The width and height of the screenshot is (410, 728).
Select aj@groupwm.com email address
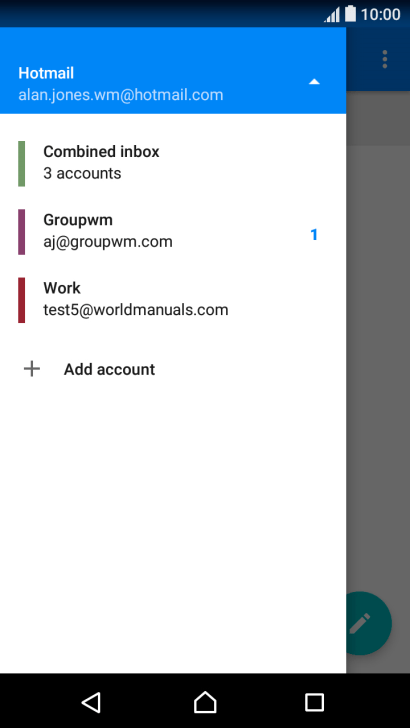[108, 242]
